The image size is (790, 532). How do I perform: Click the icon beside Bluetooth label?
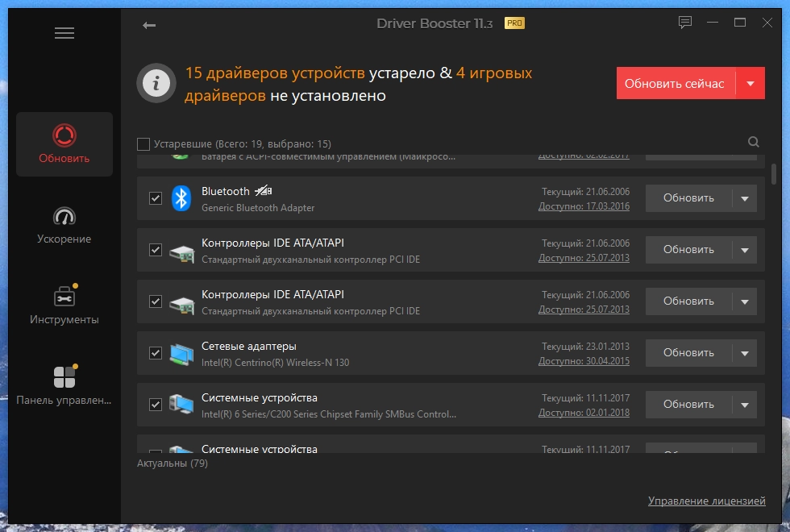pos(264,190)
